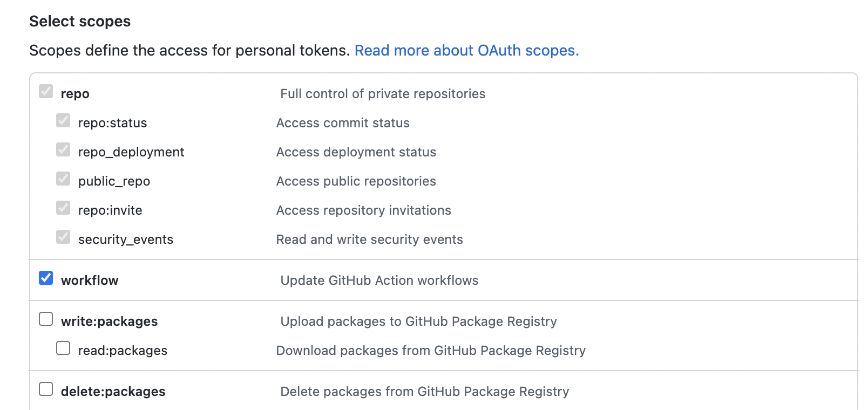Click the 'Select scopes' heading
Image resolution: width=868 pixels, height=410 pixels.
[x=80, y=21]
